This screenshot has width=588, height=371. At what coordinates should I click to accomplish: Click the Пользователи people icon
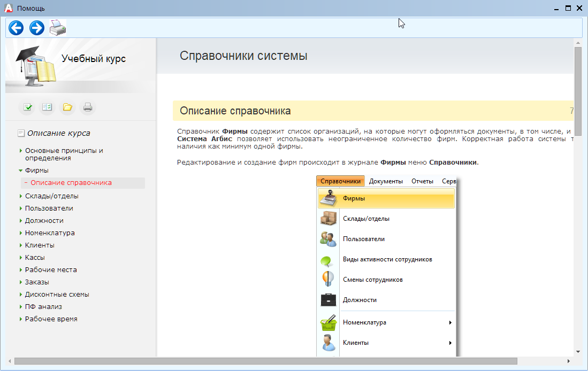coord(328,239)
